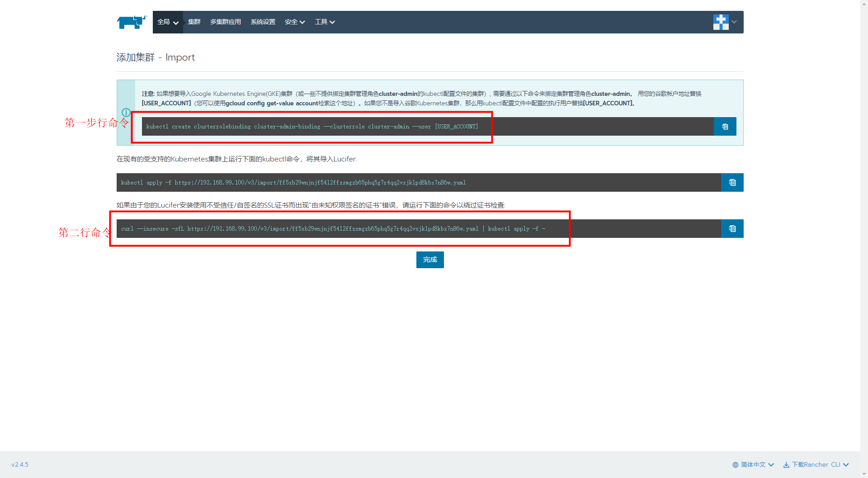Open the 多集群应用 multi-cluster apps tab
868x478 pixels.
coord(225,22)
